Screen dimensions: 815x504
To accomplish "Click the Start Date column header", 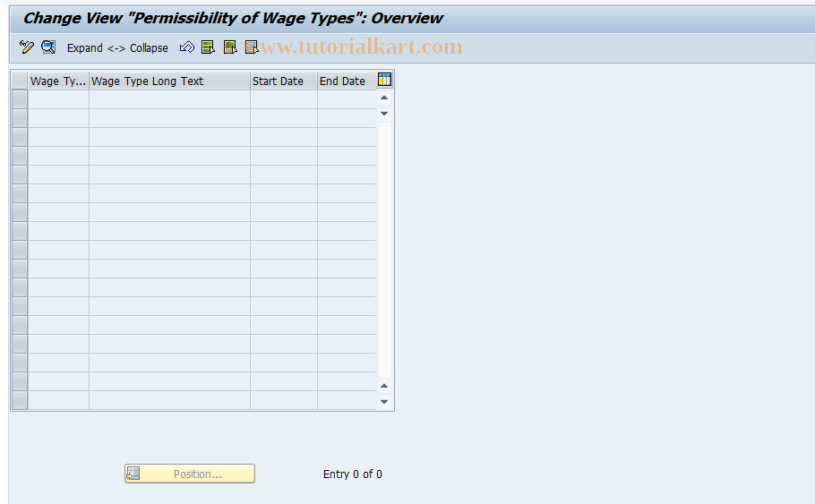I will tap(284, 81).
